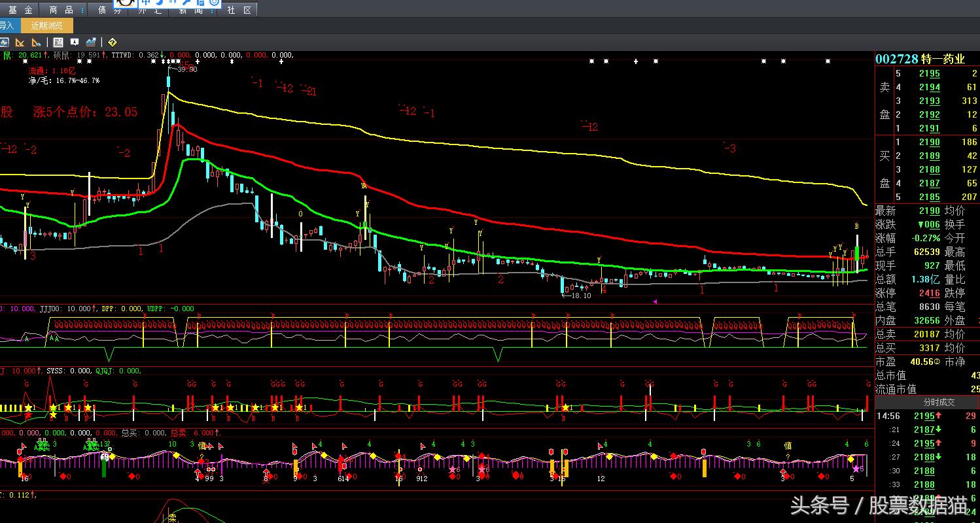
Task: Click the 39.80 peak price label
Action: point(187,69)
